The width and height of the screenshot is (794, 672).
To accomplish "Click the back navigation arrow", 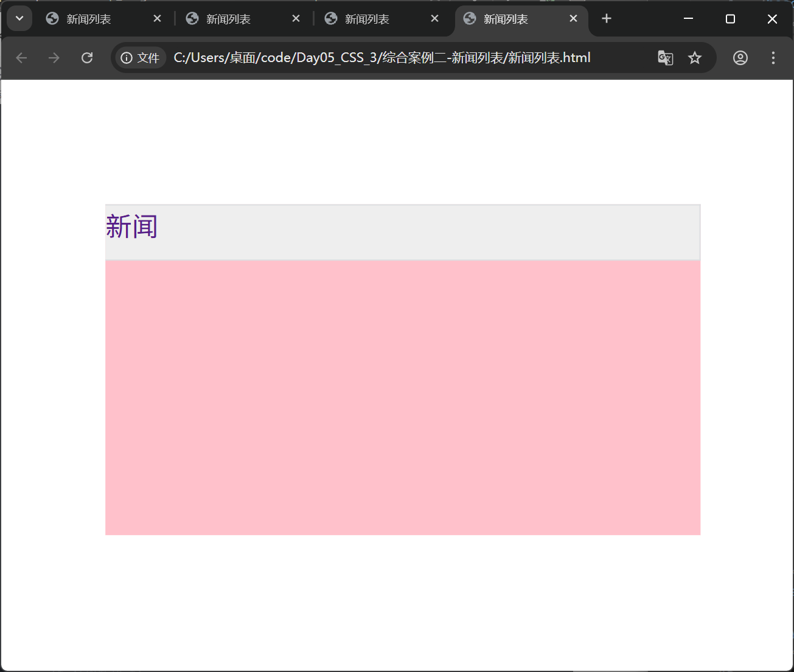I will click(x=21, y=57).
